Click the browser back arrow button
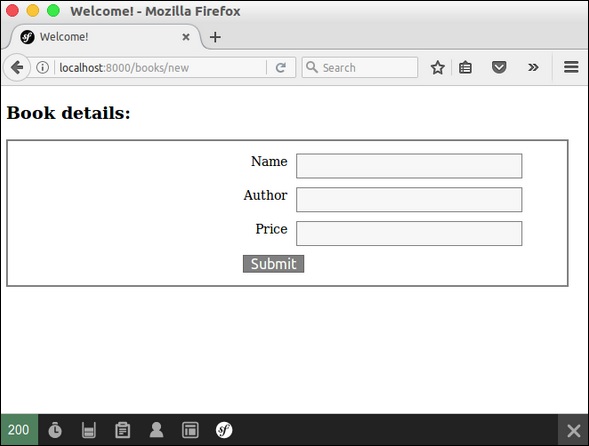 (x=17, y=68)
